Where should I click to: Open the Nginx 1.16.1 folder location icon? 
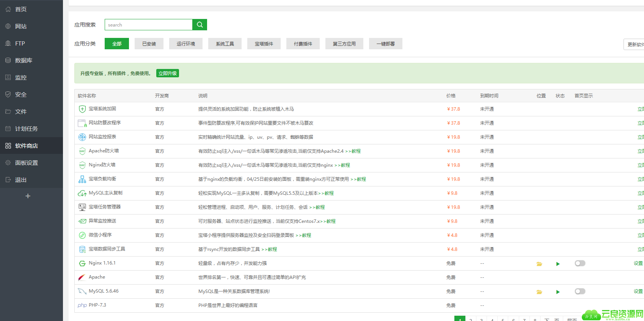click(x=539, y=264)
